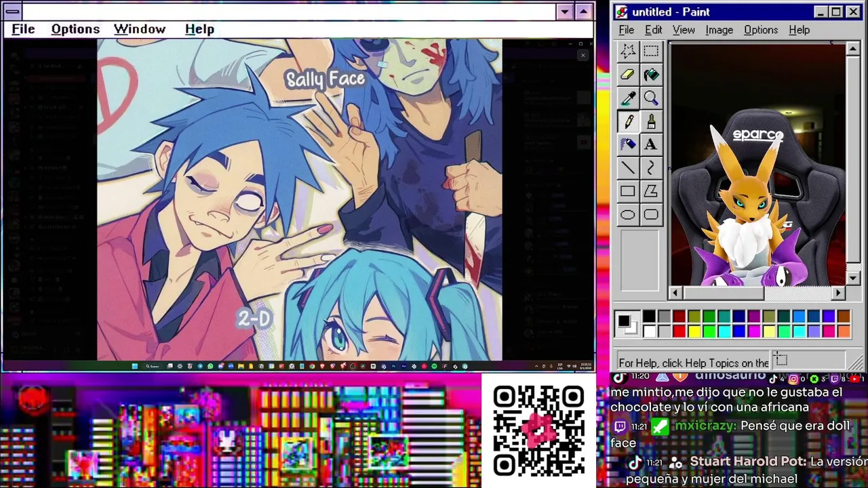Open Window menu in the left window
868x488 pixels.
tap(140, 29)
